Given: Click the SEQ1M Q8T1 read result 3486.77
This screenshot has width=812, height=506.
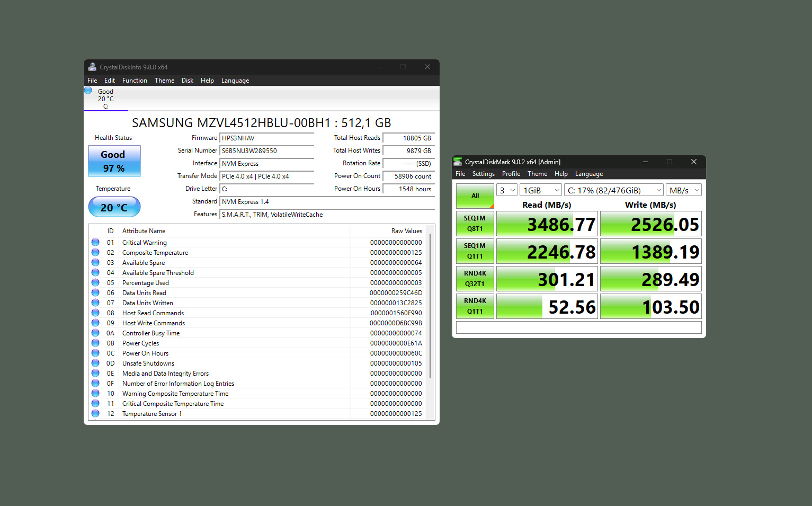Looking at the screenshot, I should tap(547, 224).
